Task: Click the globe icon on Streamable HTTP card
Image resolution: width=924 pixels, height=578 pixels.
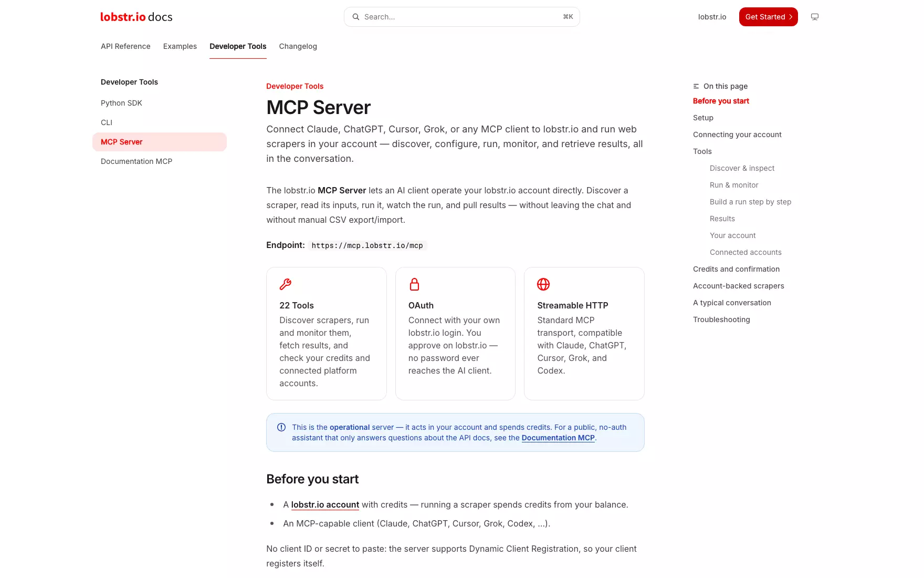Action: [x=543, y=284]
